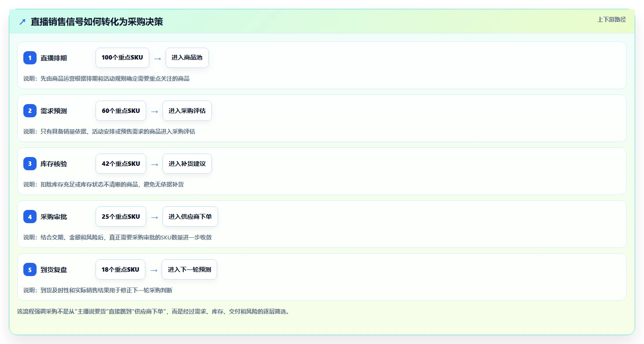
Task: Click the 42个重点SKU chip
Action: [x=121, y=164]
